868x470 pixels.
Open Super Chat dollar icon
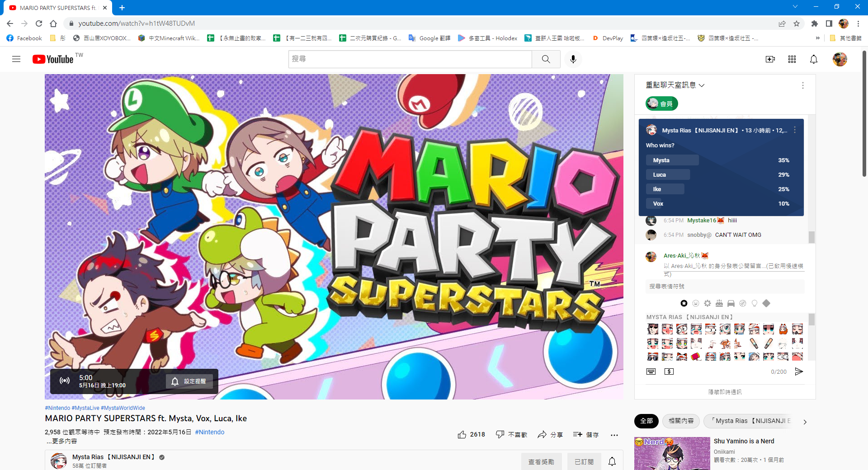669,371
